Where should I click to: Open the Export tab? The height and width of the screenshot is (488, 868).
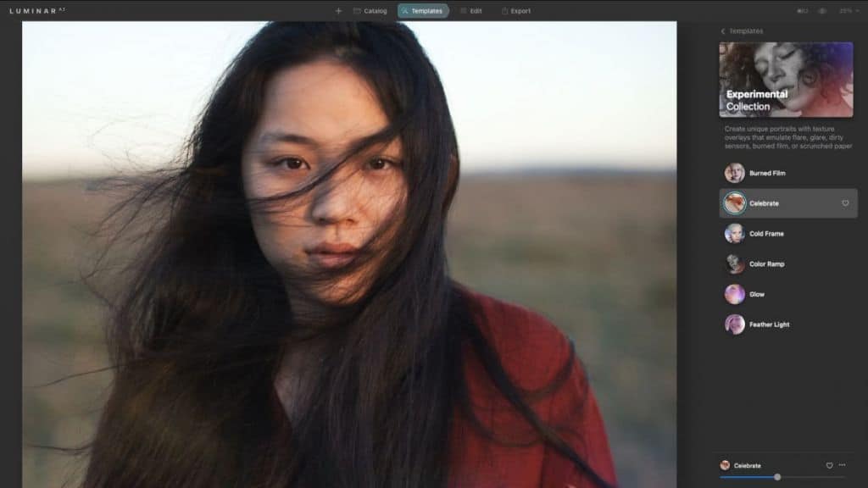pos(516,11)
